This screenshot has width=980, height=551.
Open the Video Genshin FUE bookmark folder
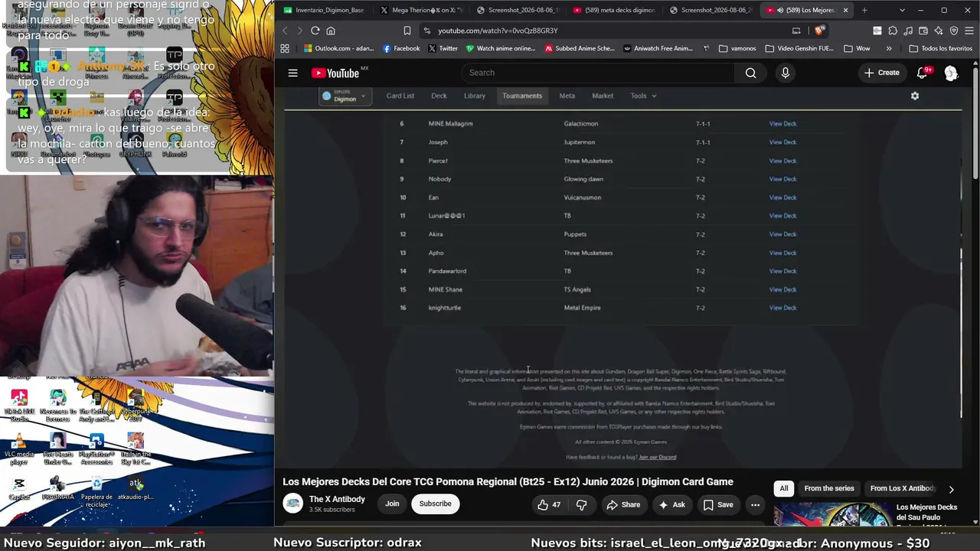[800, 48]
